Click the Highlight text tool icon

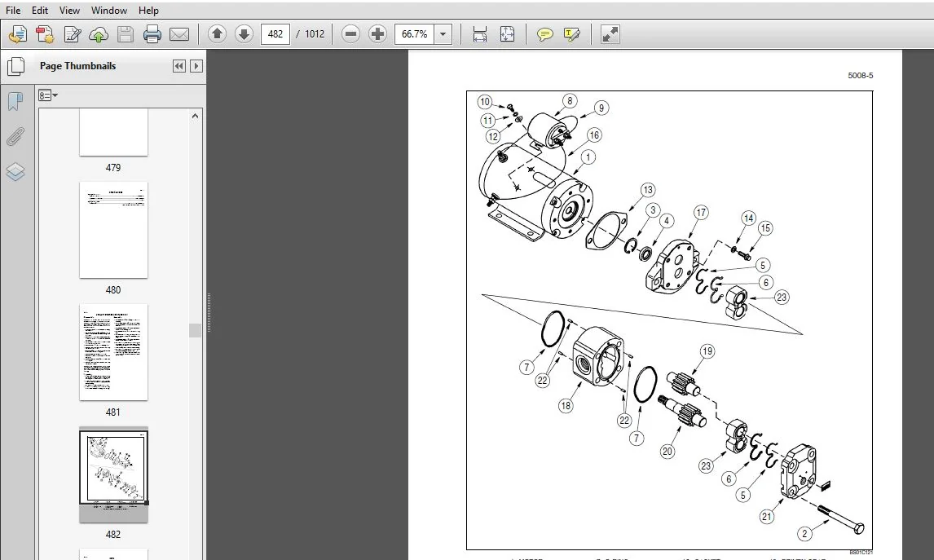click(571, 34)
